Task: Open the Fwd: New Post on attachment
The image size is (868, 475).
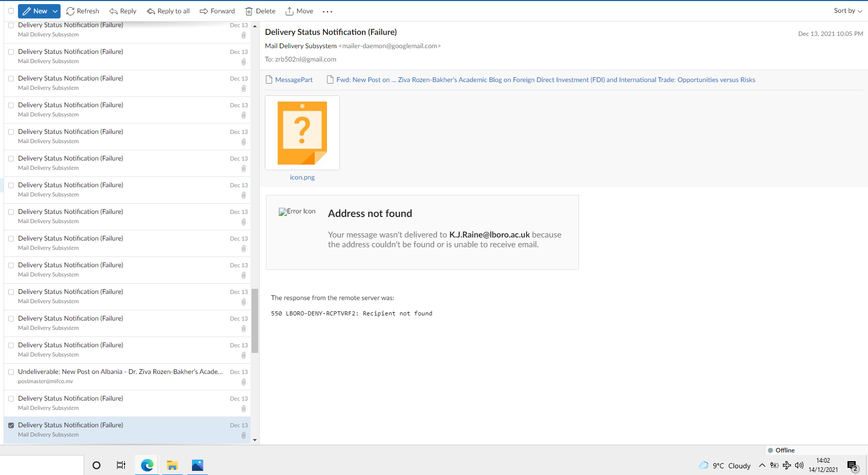Action: click(x=541, y=80)
